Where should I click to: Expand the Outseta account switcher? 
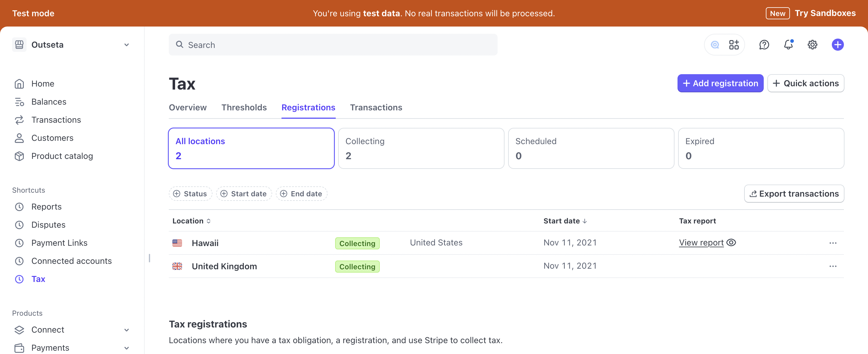coord(71,45)
